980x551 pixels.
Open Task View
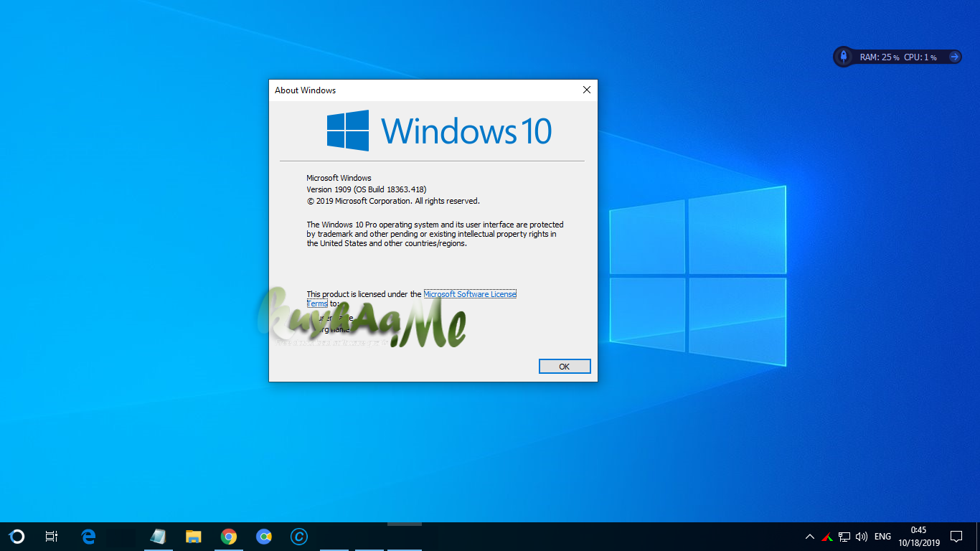click(x=51, y=536)
